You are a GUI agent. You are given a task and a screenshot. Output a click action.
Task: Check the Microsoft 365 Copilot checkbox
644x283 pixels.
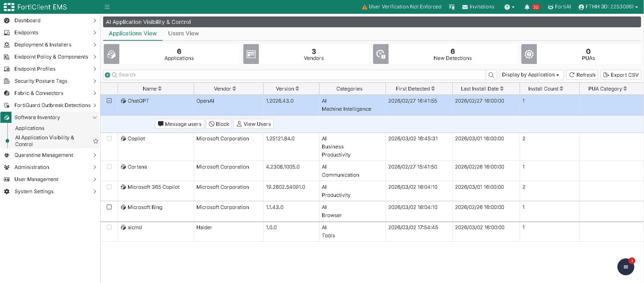tap(109, 187)
